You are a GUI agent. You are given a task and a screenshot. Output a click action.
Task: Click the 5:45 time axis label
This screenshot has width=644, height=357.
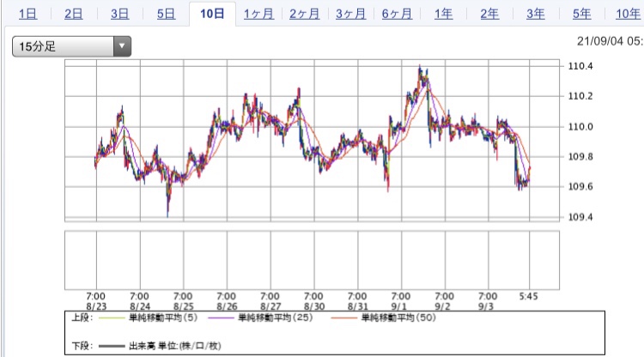(529, 296)
